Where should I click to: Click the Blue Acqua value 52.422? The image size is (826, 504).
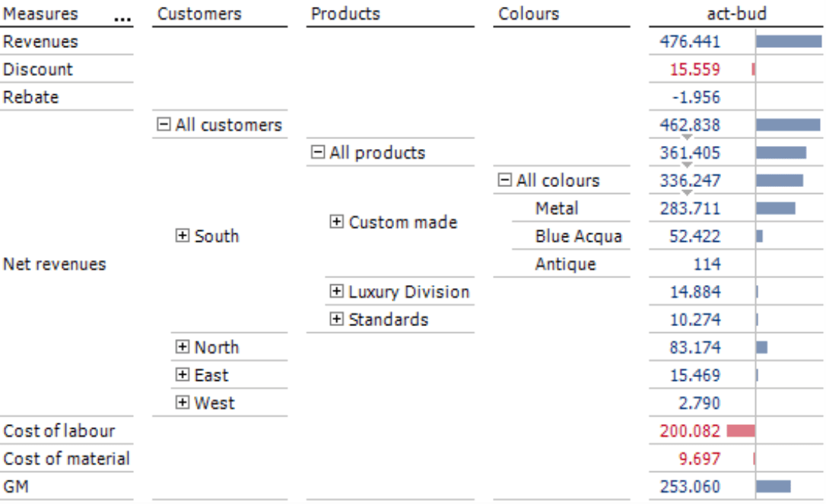pos(694,236)
